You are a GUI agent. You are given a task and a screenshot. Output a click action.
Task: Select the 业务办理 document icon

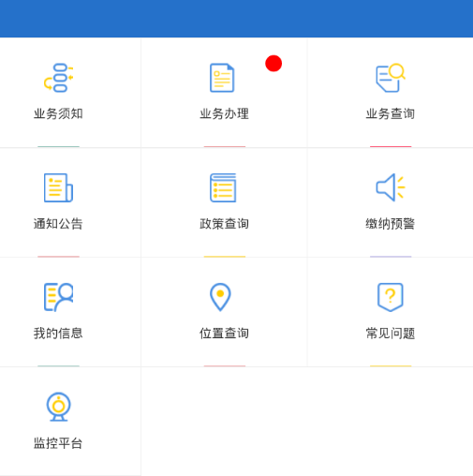[x=222, y=78]
